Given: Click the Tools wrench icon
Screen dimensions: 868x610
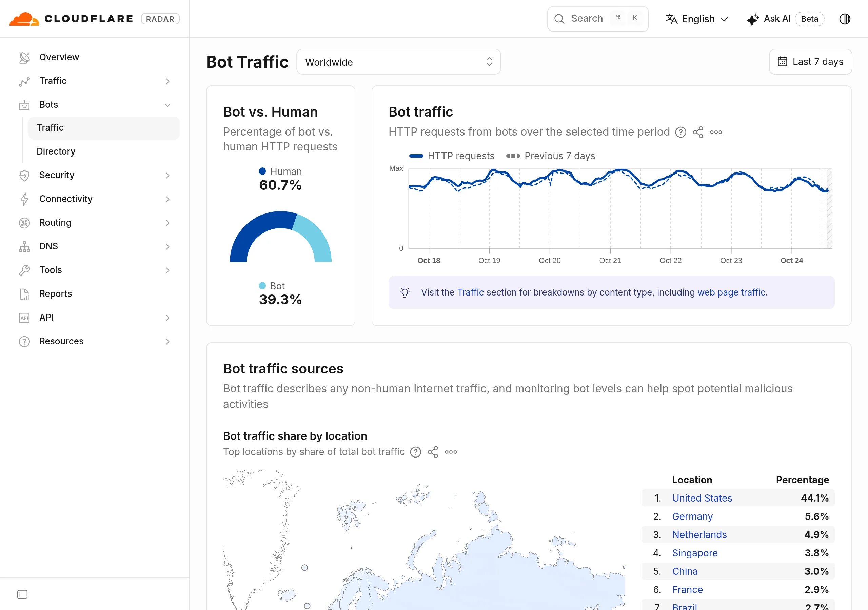Looking at the screenshot, I should pos(24,270).
